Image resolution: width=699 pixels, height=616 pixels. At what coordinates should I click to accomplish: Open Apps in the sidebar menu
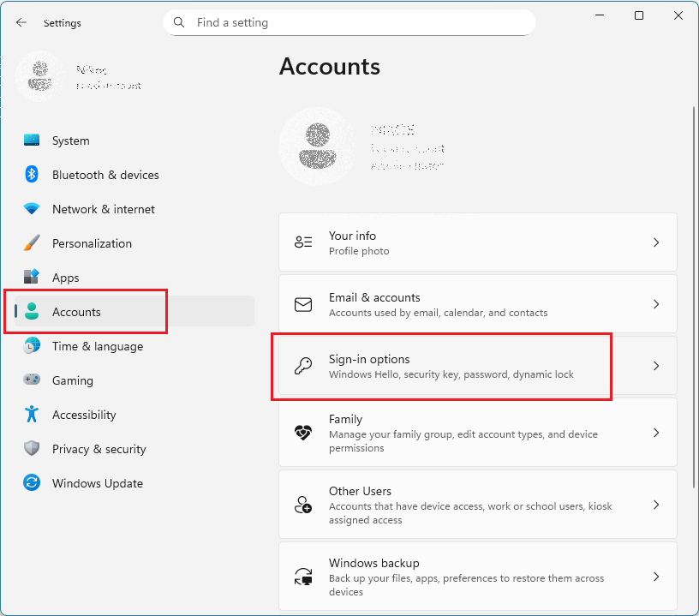tap(65, 278)
